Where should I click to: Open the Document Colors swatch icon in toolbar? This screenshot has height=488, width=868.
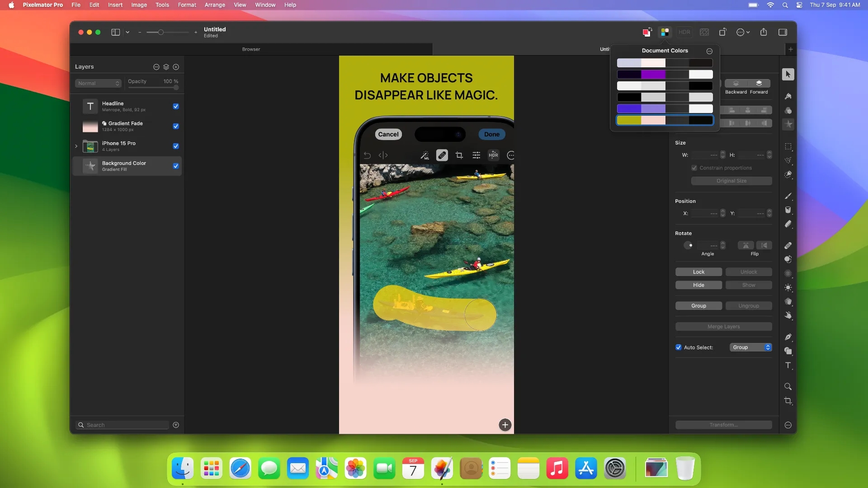tap(665, 32)
